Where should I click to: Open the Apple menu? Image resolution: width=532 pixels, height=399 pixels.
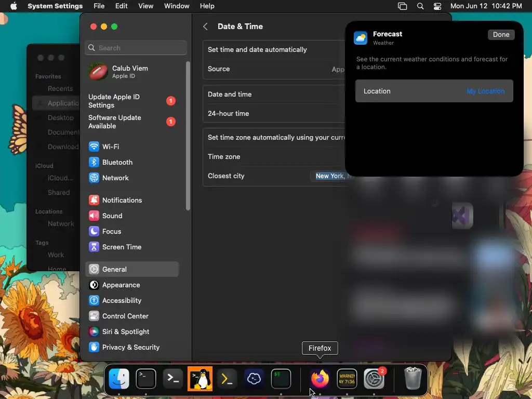pos(14,6)
